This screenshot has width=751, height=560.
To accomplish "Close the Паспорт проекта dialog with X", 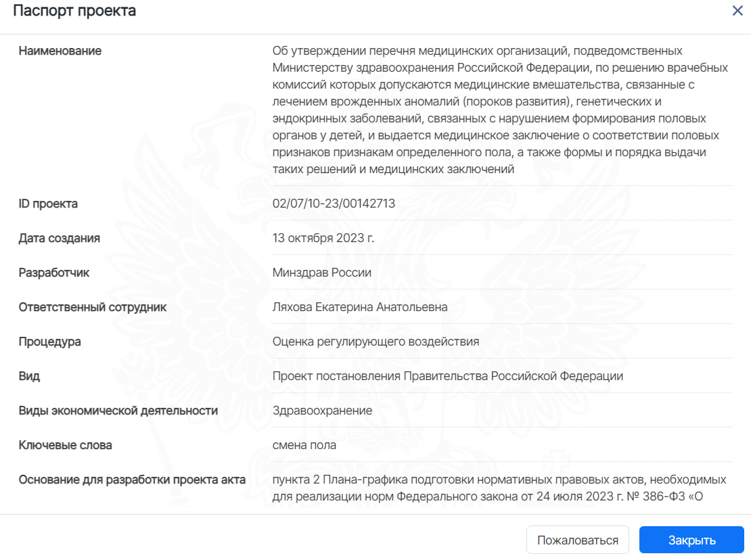I will (737, 11).
